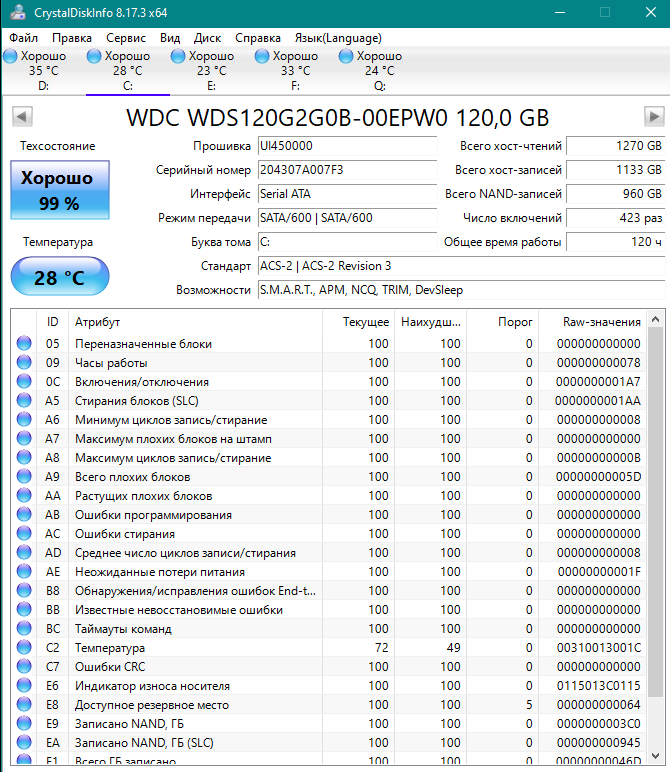
Task: Click the Возможности field with S.M.A.R.T., APM
Action: pos(461,290)
